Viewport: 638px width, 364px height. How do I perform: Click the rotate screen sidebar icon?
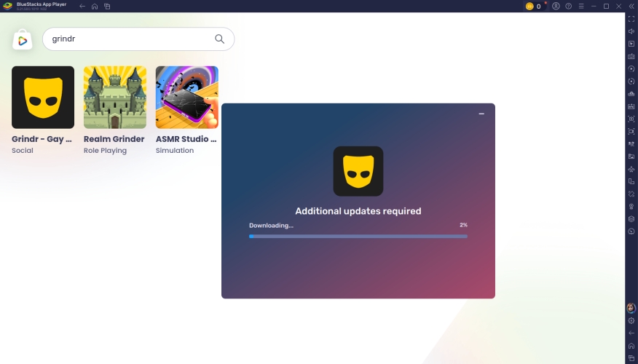click(631, 194)
